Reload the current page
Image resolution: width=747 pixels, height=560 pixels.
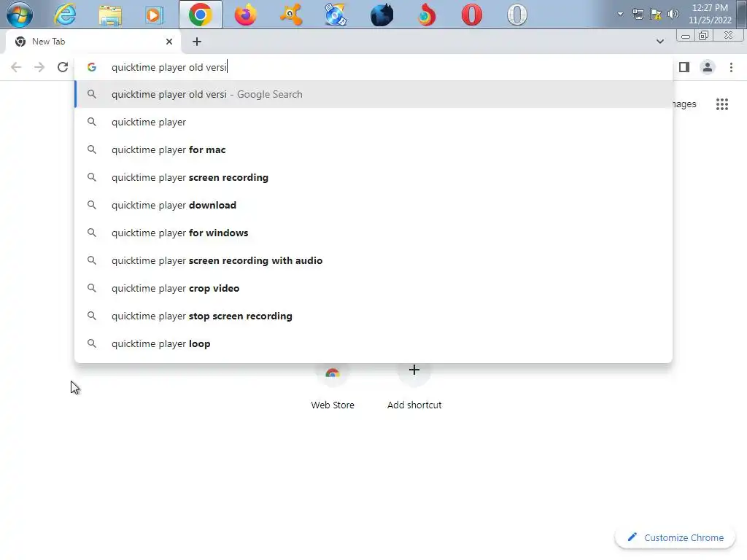pos(63,67)
